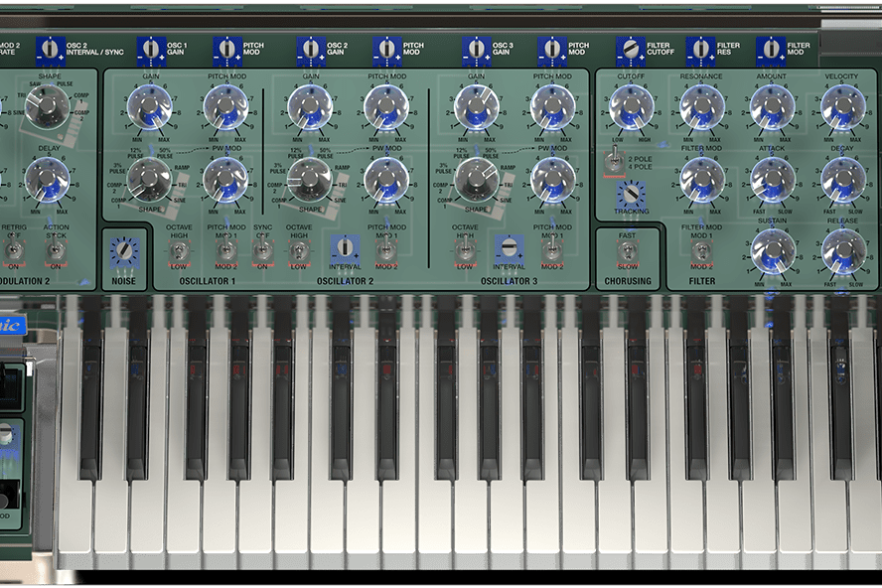The image size is (882, 588).
Task: Click the envelope Decay knob
Action: click(x=843, y=180)
